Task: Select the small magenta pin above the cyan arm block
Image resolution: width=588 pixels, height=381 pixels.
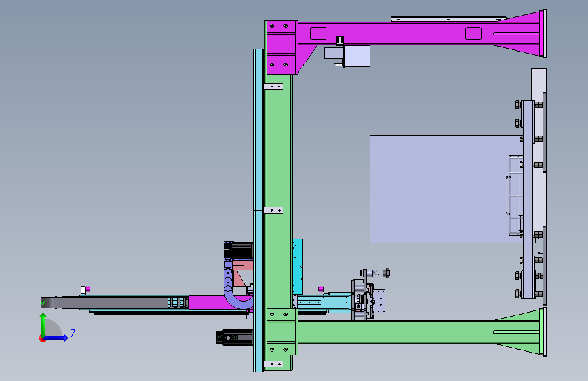Action: pos(321,289)
